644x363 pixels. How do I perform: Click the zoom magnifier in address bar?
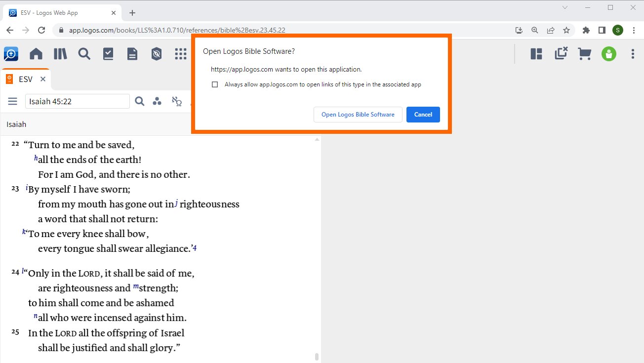pos(534,30)
